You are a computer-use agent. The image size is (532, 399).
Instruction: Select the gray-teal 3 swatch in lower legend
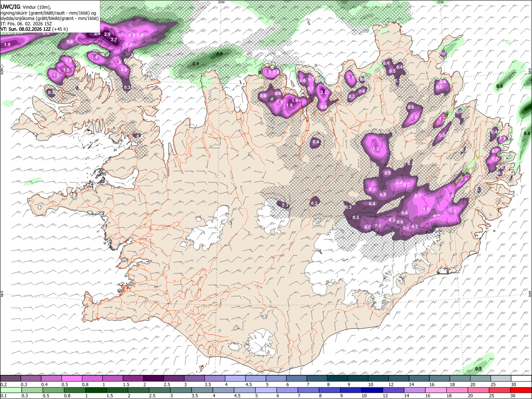point(180,390)
